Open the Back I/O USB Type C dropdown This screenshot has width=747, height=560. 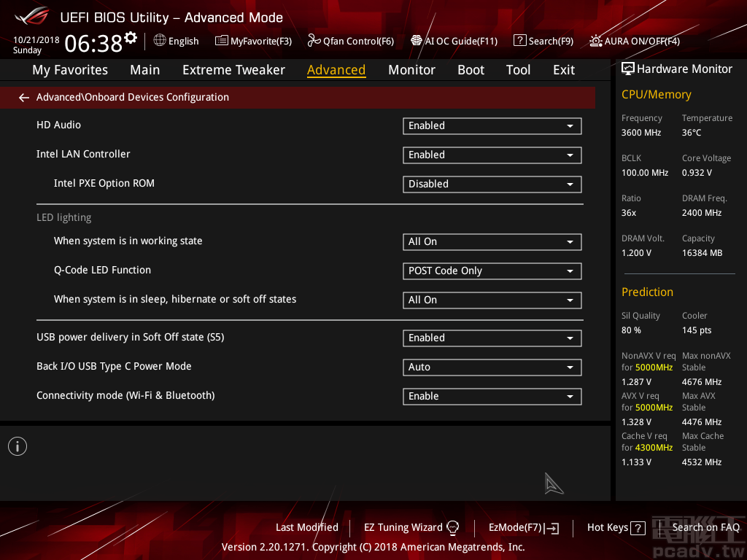pyautogui.click(x=492, y=367)
